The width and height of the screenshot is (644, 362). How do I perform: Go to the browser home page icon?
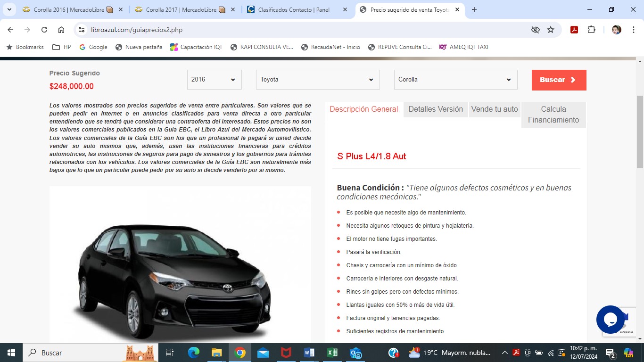click(x=61, y=30)
